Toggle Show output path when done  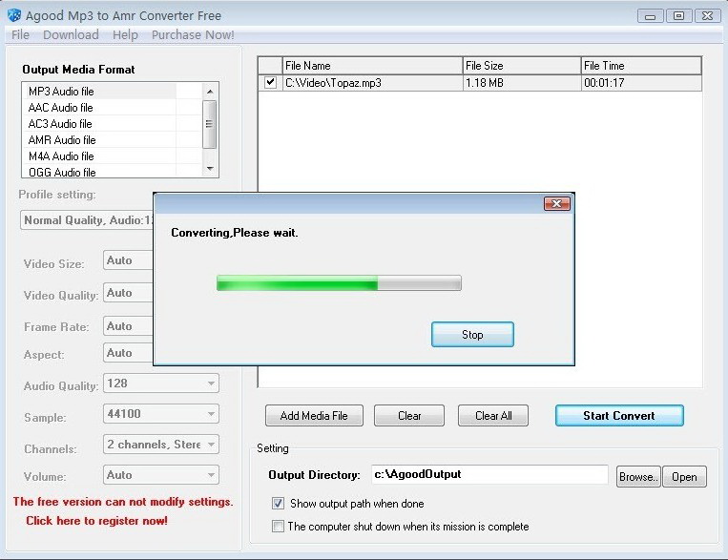(278, 504)
